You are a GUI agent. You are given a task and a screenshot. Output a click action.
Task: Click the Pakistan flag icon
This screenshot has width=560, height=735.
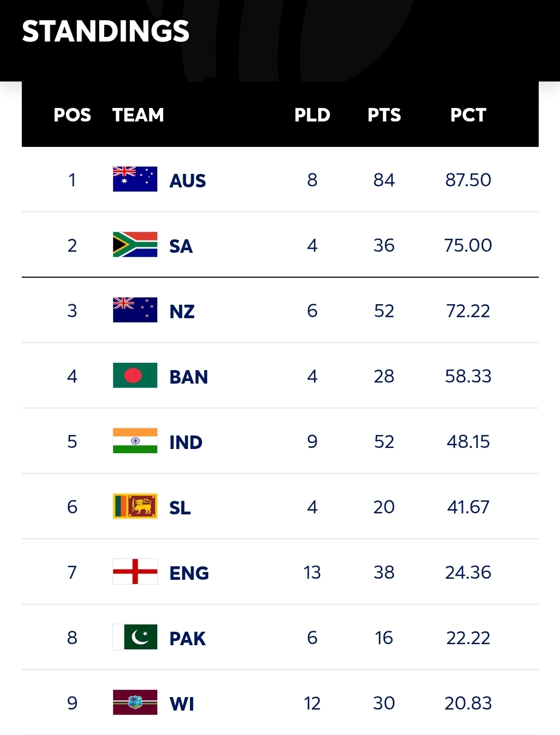[135, 637]
